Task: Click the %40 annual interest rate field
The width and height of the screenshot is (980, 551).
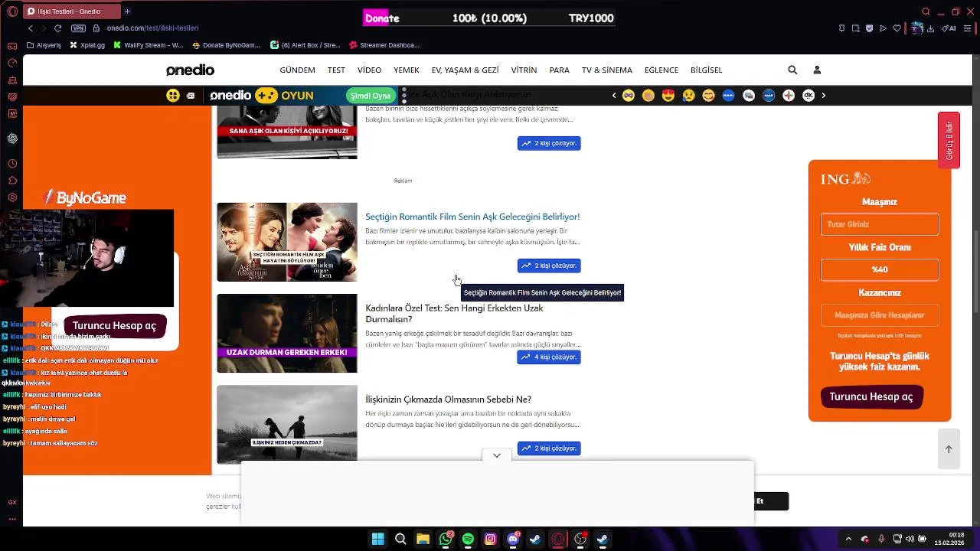Action: click(x=880, y=269)
